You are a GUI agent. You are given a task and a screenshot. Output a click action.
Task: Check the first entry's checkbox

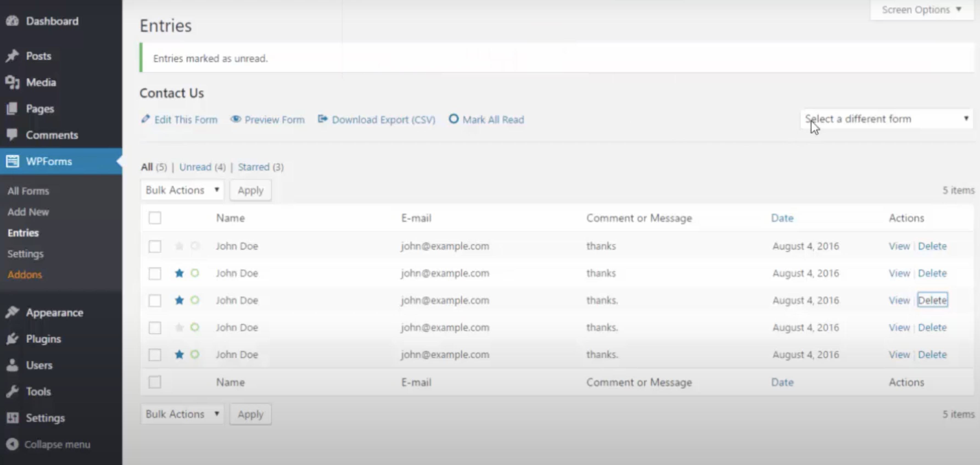pyautogui.click(x=155, y=246)
